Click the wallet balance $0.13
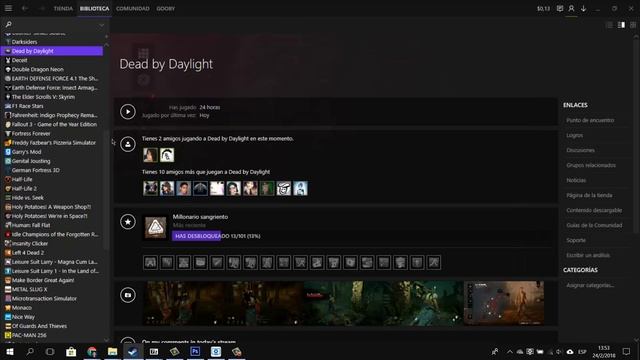 click(543, 9)
